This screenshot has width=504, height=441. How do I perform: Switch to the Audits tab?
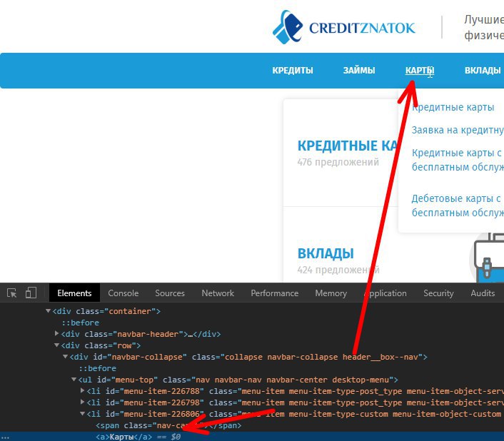tap(483, 293)
